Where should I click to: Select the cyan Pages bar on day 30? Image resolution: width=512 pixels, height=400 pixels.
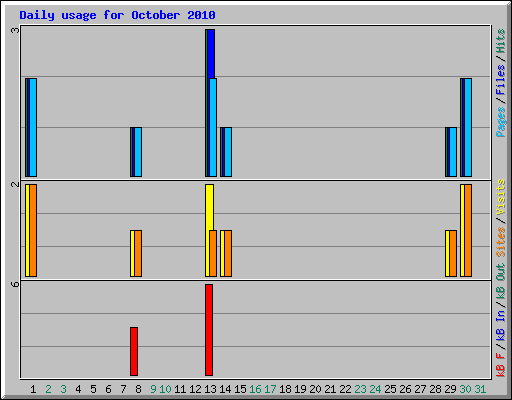(x=468, y=127)
